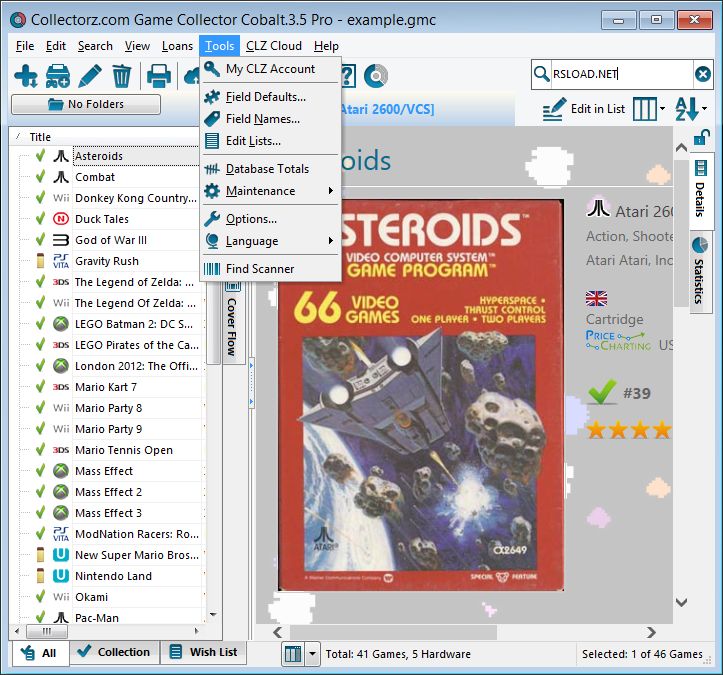Switch to the Wish List tab
Screen dimensions: 723x675
(204, 652)
